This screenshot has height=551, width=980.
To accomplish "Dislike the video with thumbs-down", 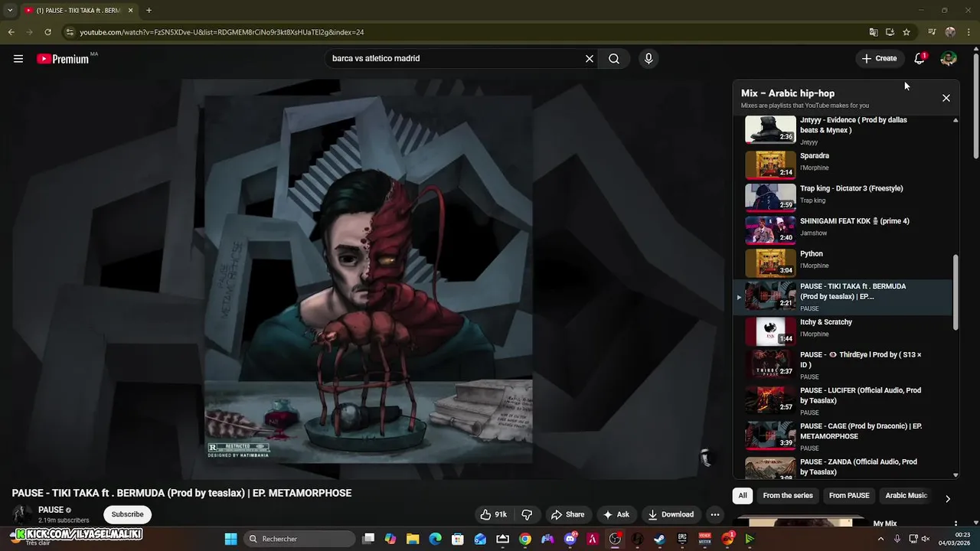I will 527,514.
